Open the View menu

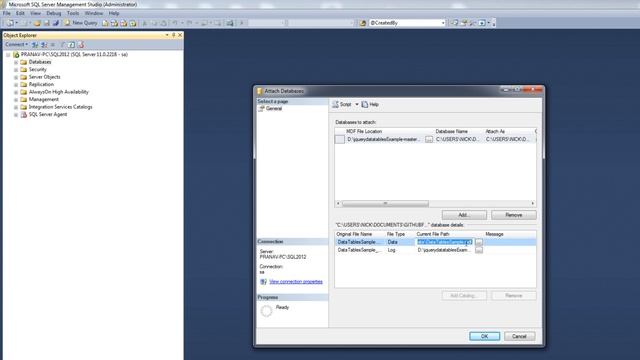[36, 13]
